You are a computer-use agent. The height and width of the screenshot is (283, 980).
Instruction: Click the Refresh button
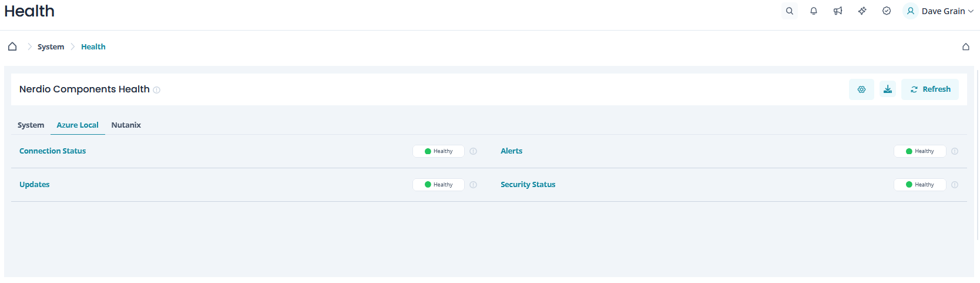pos(930,89)
